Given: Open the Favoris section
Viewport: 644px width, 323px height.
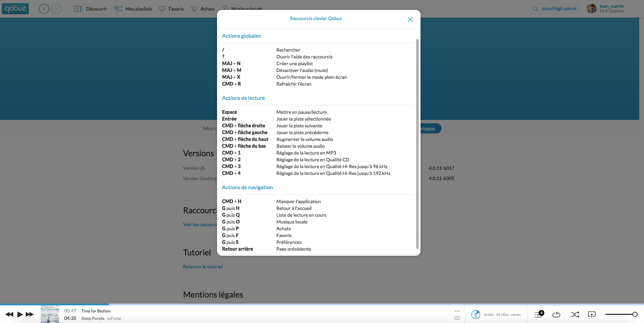Looking at the screenshot, I should [x=171, y=9].
